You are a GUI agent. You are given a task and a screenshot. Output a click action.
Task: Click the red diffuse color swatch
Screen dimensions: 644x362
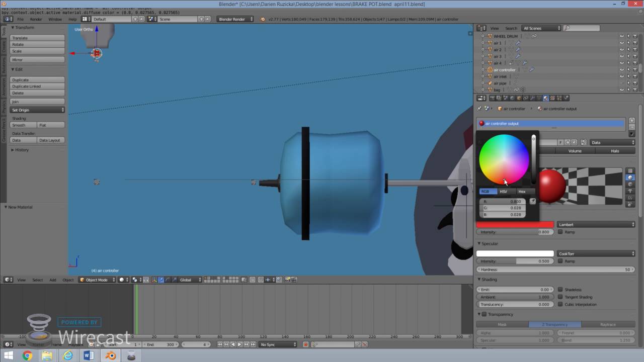coord(515,225)
